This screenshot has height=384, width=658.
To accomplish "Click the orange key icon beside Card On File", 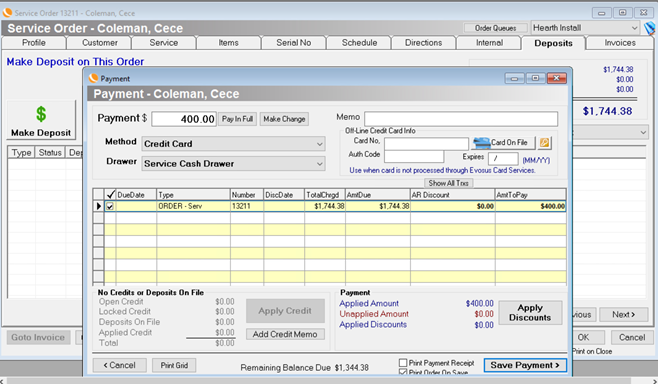I will (544, 143).
